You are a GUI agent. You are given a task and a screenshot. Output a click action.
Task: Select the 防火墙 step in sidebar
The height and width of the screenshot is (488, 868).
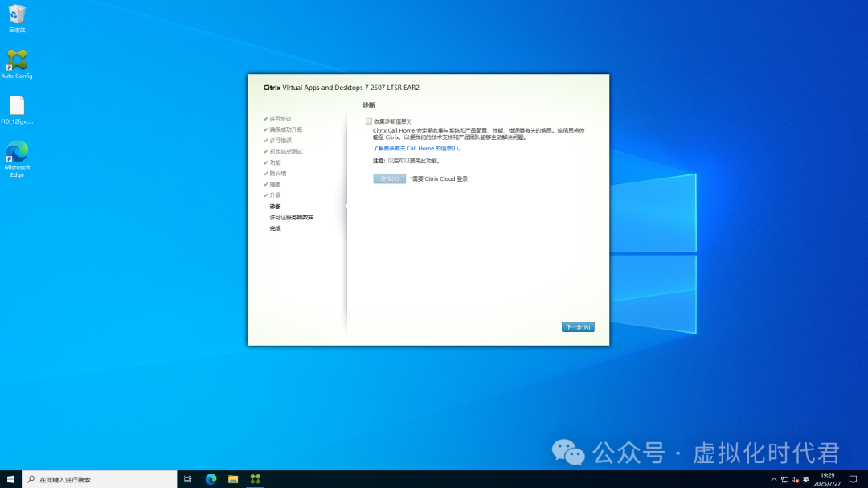pos(278,174)
